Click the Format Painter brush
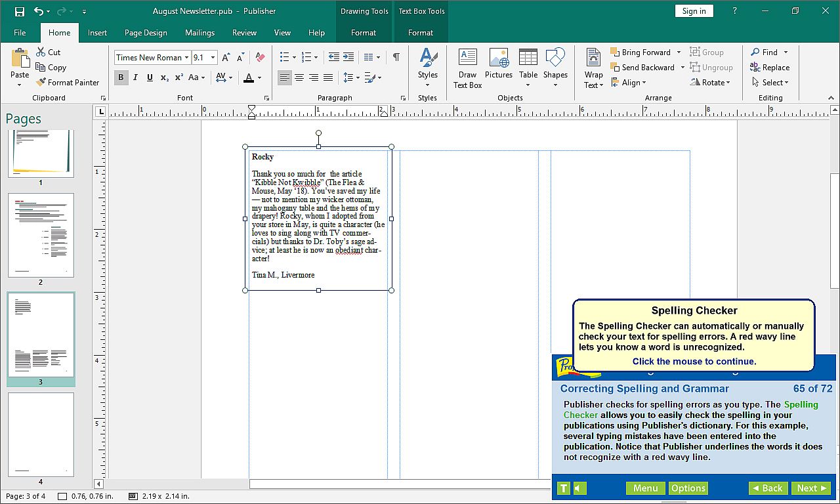This screenshot has width=840, height=504. 41,83
